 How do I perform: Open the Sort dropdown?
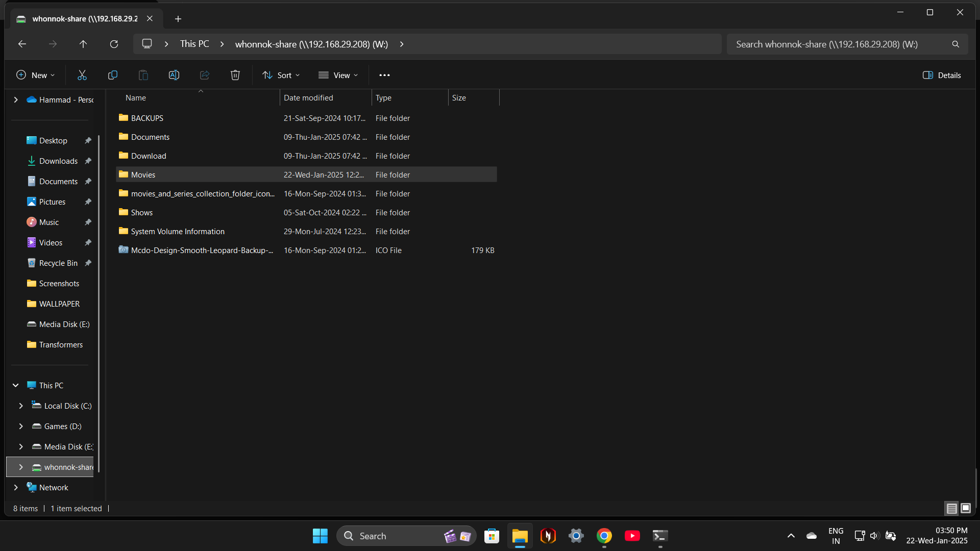(x=281, y=75)
